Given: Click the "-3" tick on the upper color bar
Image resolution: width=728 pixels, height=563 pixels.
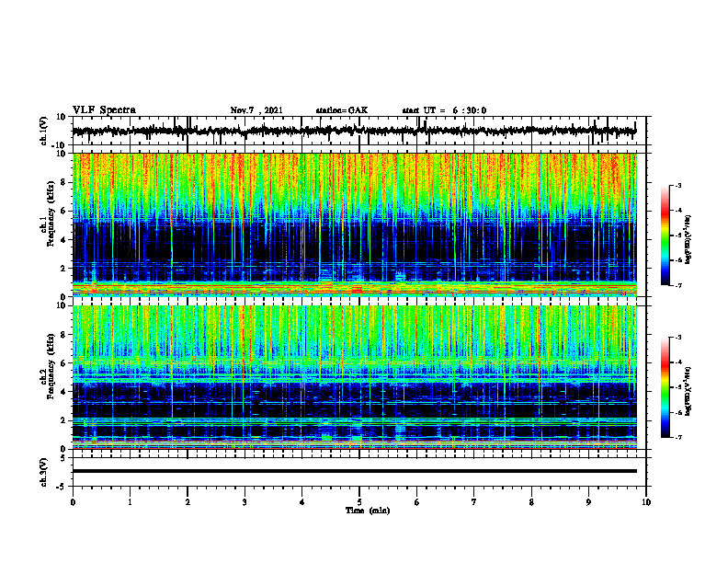Looking at the screenshot, I should (x=678, y=186).
